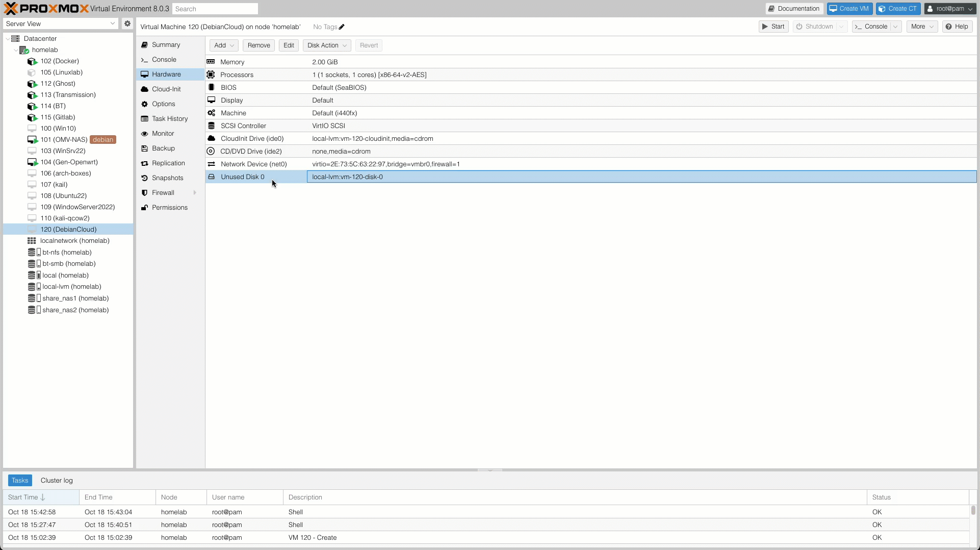Click the Edit hardware button
The image size is (980, 550).
[289, 45]
